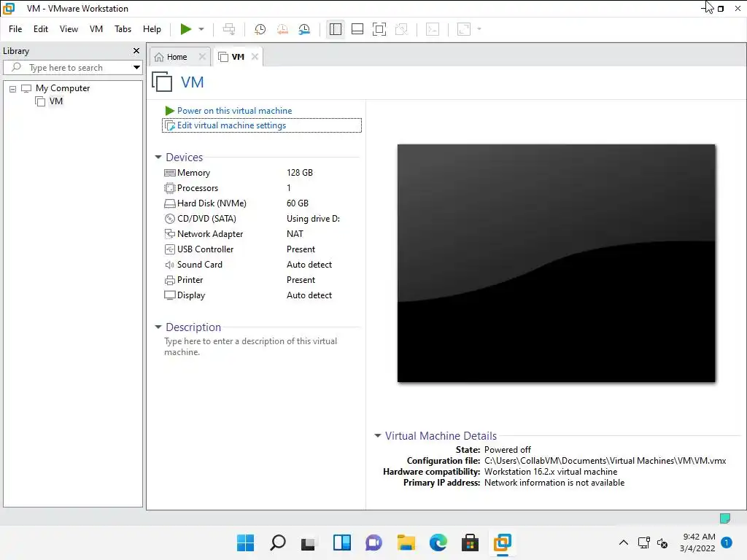Viewport: 747px width, 560px height.
Task: Click the full screen mode icon
Action: (x=379, y=29)
